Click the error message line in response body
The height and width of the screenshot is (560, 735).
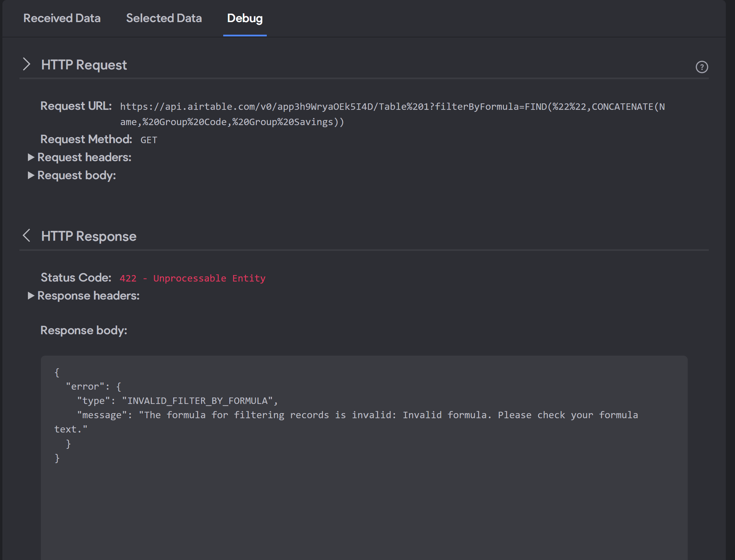tap(346, 422)
